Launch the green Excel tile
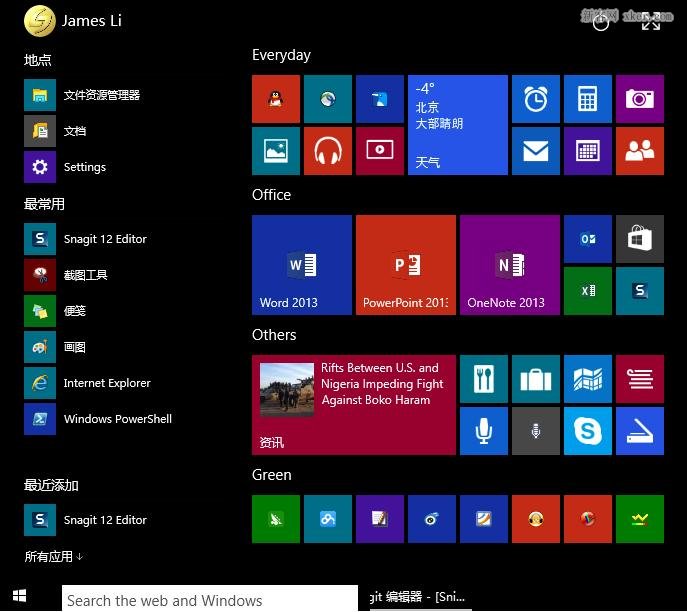This screenshot has width=687, height=612. [588, 291]
